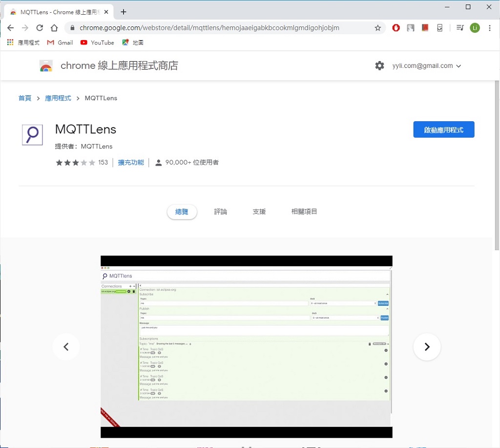Select the 總覽 overview tab
Image resolution: width=500 pixels, height=448 pixels.
pyautogui.click(x=182, y=212)
